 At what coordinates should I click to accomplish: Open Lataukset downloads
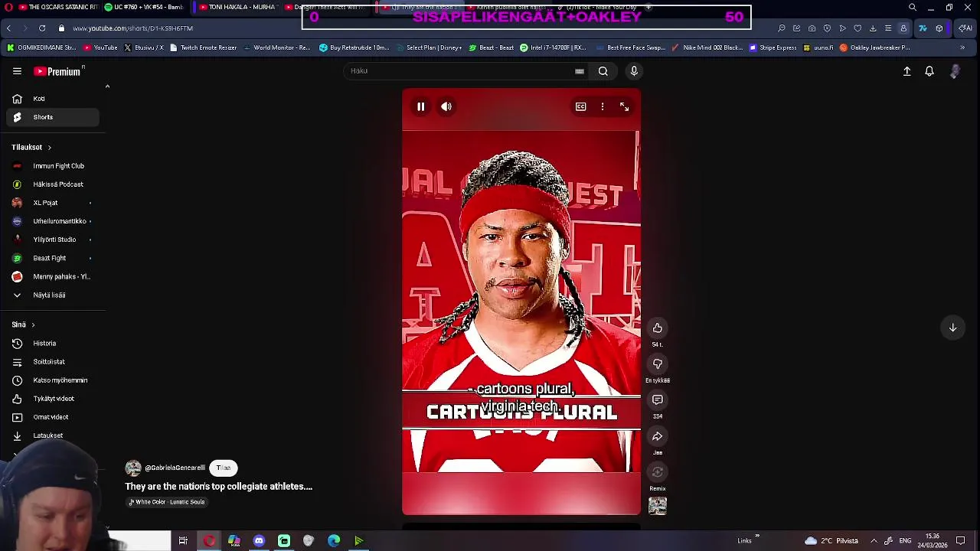(x=52, y=435)
